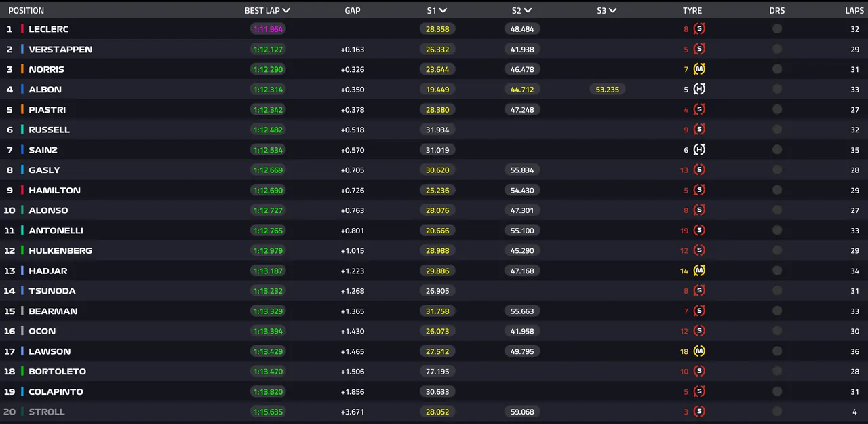Viewport: 868px width, 424px height.
Task: Select driver name ALONSO
Action: point(48,210)
